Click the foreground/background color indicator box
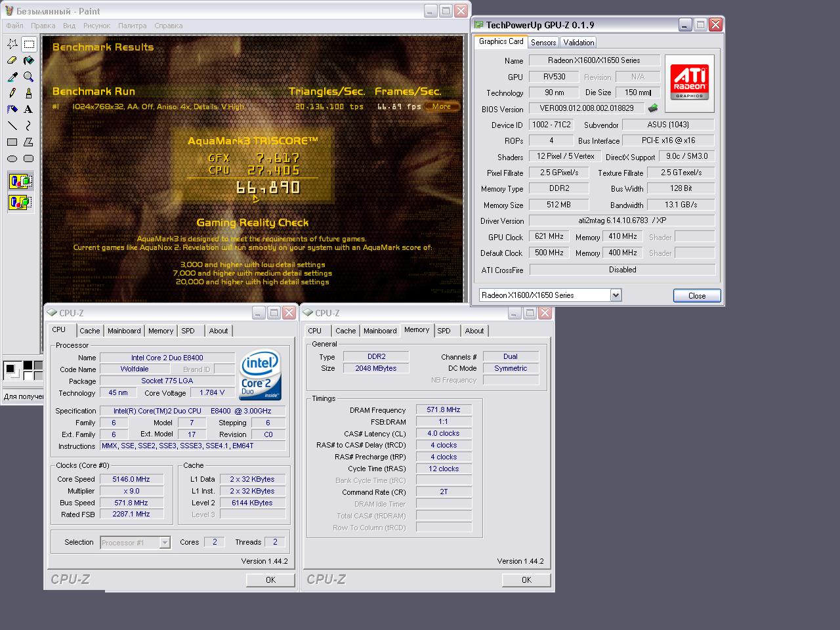The image size is (840, 630). click(x=12, y=370)
